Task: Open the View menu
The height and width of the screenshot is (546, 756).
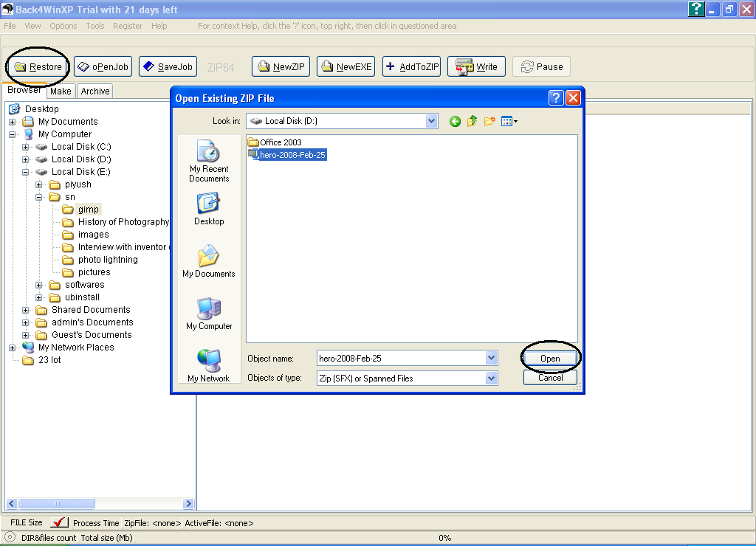Action: pos(32,26)
